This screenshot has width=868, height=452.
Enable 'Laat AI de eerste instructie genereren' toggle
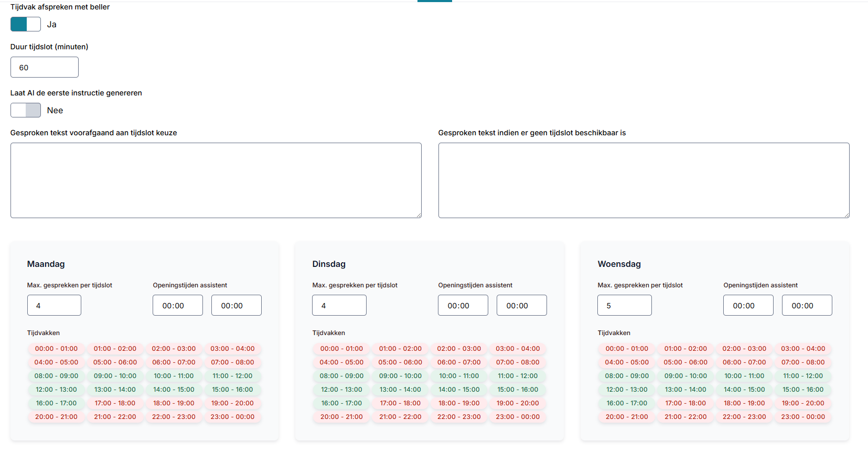coord(26,110)
